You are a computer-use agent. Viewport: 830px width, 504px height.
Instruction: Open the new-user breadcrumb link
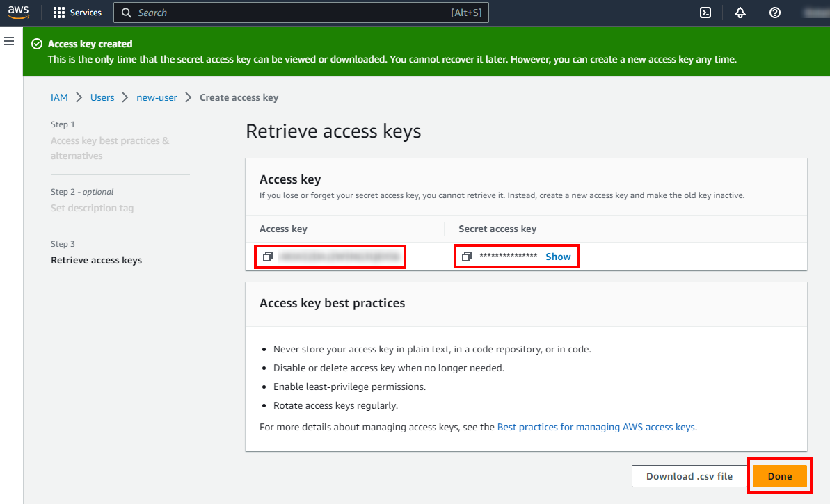tap(157, 97)
